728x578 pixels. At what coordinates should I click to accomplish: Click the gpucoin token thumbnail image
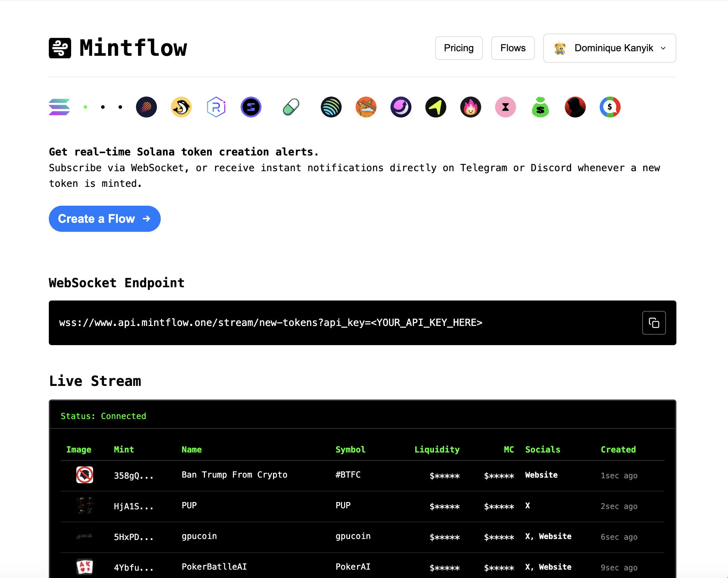(x=84, y=537)
